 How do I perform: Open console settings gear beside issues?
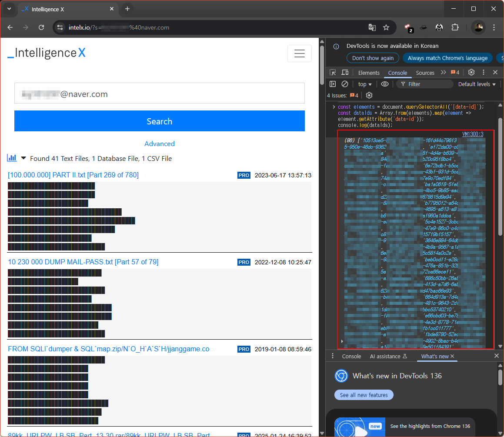pyautogui.click(x=369, y=95)
